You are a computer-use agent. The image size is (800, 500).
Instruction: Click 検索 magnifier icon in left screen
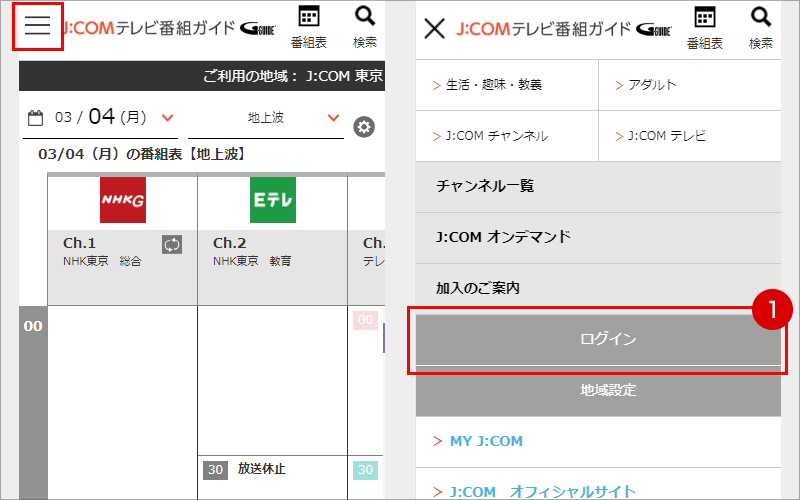tap(365, 27)
